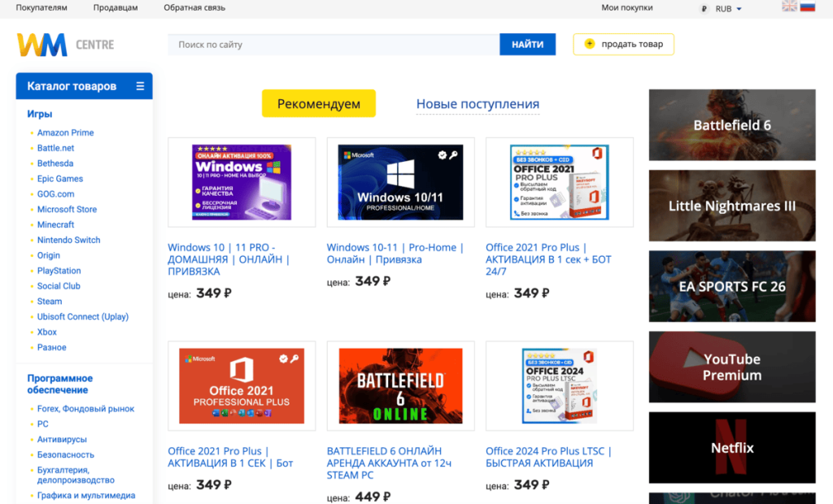The image size is (833, 504).
Task: Click the catalog hamburger menu icon
Action: point(140,86)
